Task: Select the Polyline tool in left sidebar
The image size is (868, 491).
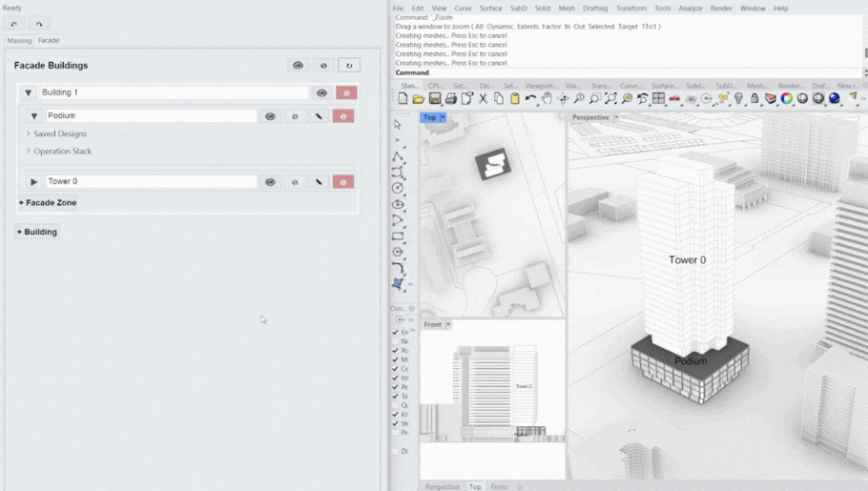Action: pyautogui.click(x=398, y=156)
